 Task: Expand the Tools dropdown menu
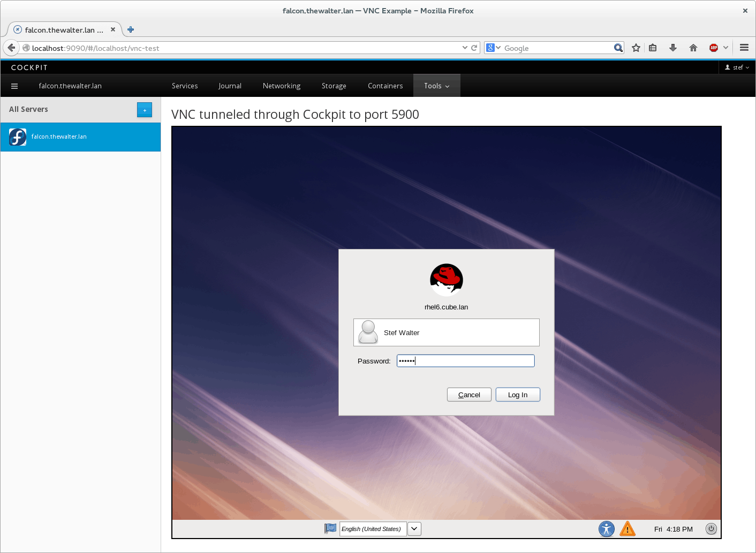(x=436, y=86)
